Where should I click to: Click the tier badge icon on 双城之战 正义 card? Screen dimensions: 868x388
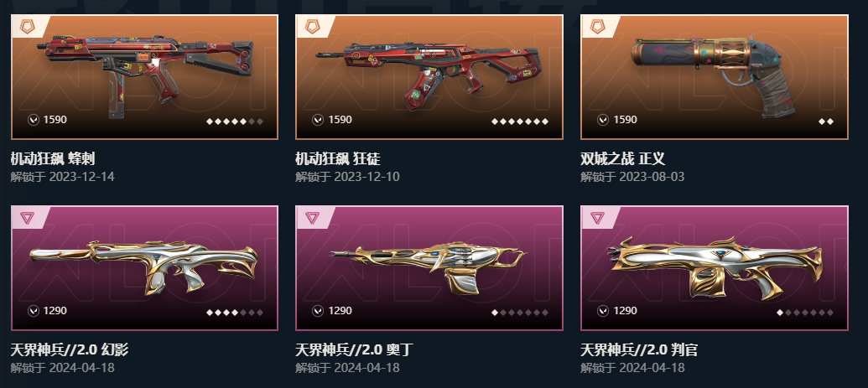coord(597,26)
